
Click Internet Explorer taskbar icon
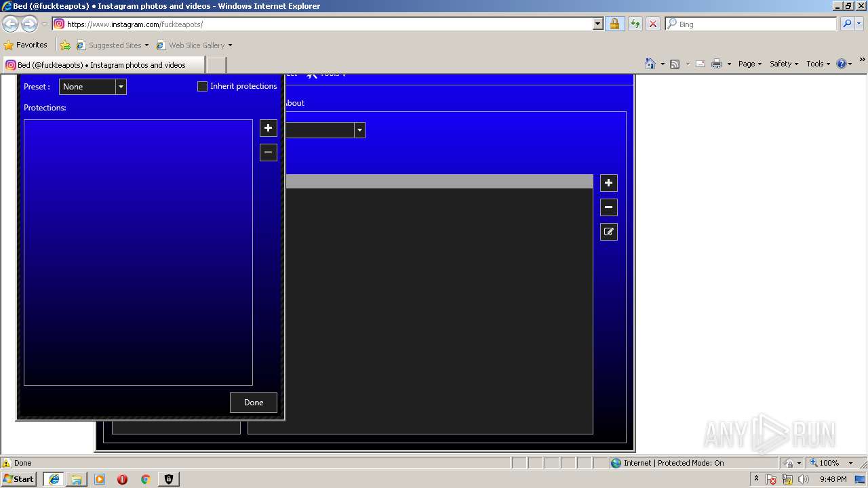point(54,479)
